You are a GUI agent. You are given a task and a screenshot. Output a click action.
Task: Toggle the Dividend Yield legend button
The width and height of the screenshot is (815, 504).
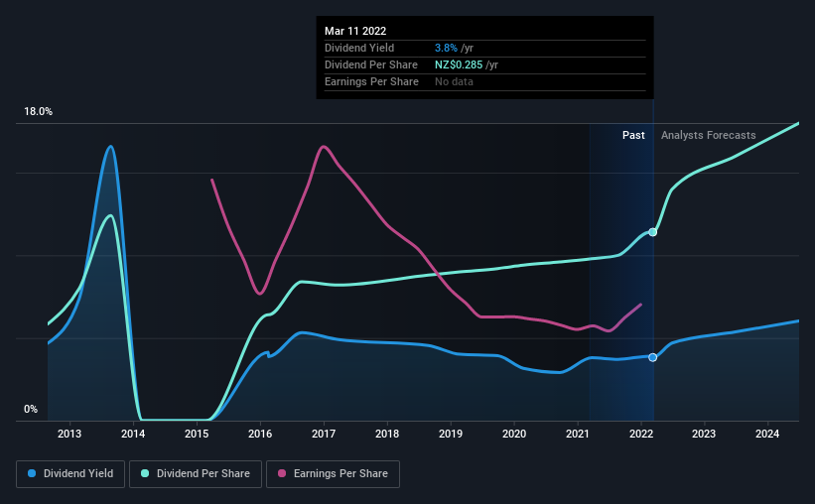coord(70,474)
